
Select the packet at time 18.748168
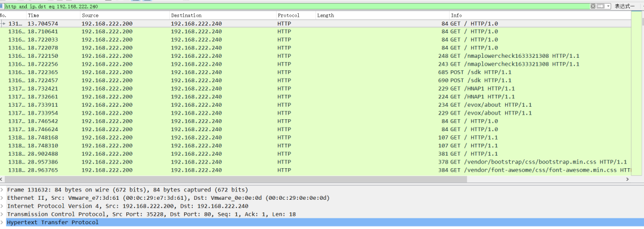click(x=315, y=138)
